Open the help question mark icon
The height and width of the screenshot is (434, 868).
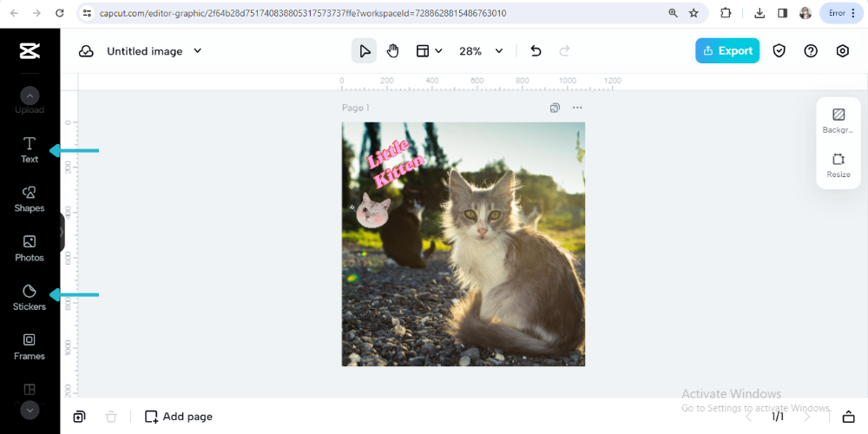tap(811, 51)
